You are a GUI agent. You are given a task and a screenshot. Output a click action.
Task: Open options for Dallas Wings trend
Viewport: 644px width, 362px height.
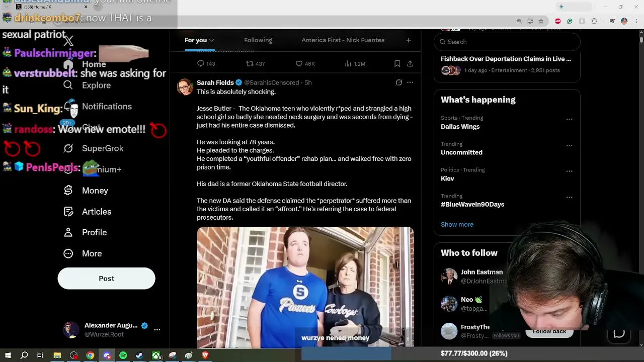tap(569, 119)
